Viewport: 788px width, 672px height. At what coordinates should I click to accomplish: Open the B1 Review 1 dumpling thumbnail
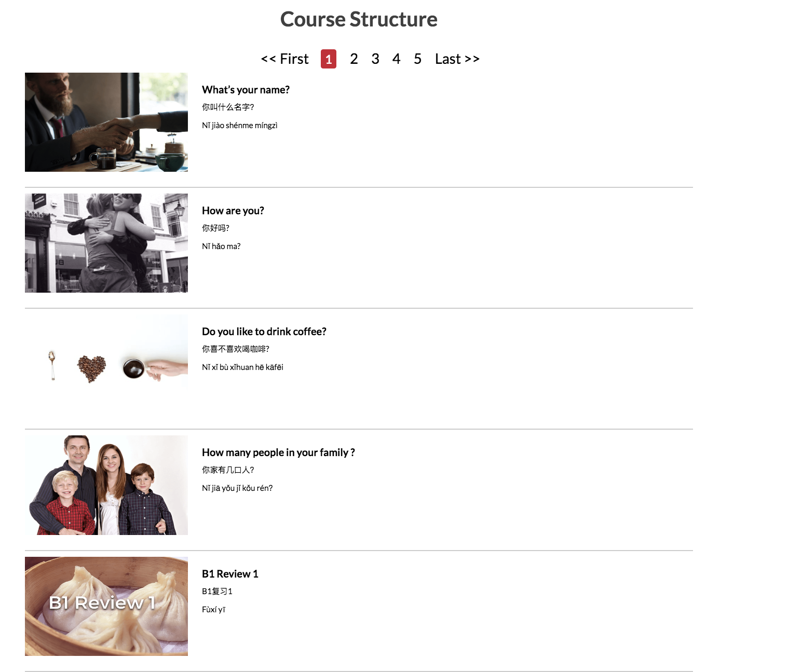106,606
